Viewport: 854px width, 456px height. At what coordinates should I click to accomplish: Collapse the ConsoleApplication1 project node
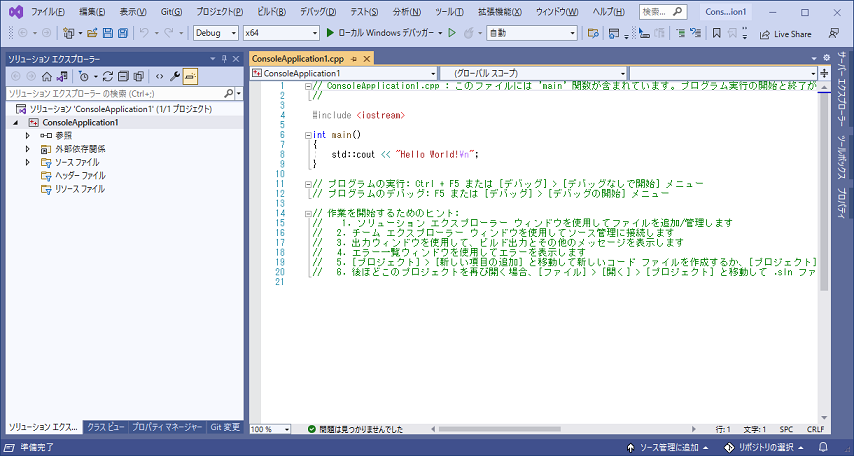[x=15, y=123]
